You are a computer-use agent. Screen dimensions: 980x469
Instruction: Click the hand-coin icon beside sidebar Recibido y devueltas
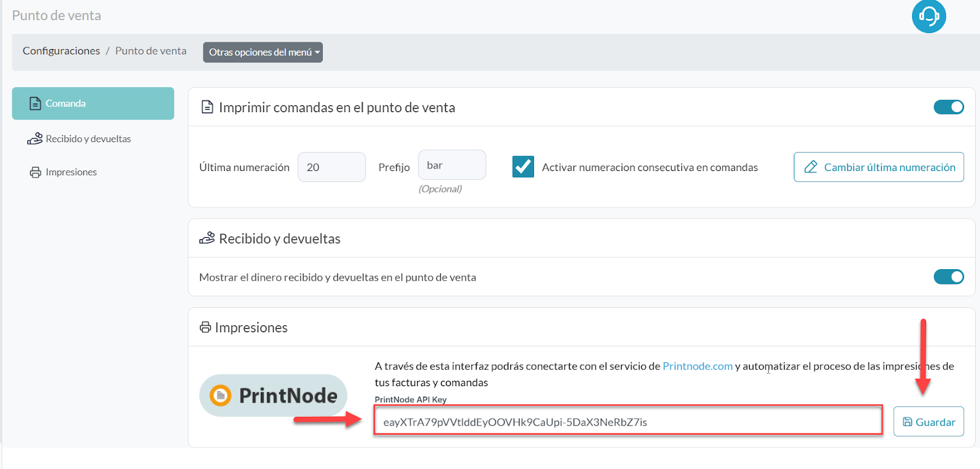[35, 139]
